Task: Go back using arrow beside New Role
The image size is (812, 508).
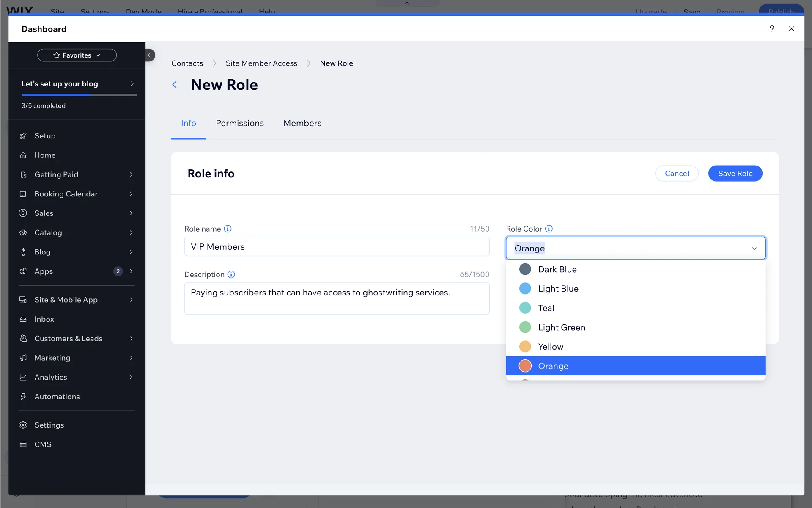Action: pos(175,85)
